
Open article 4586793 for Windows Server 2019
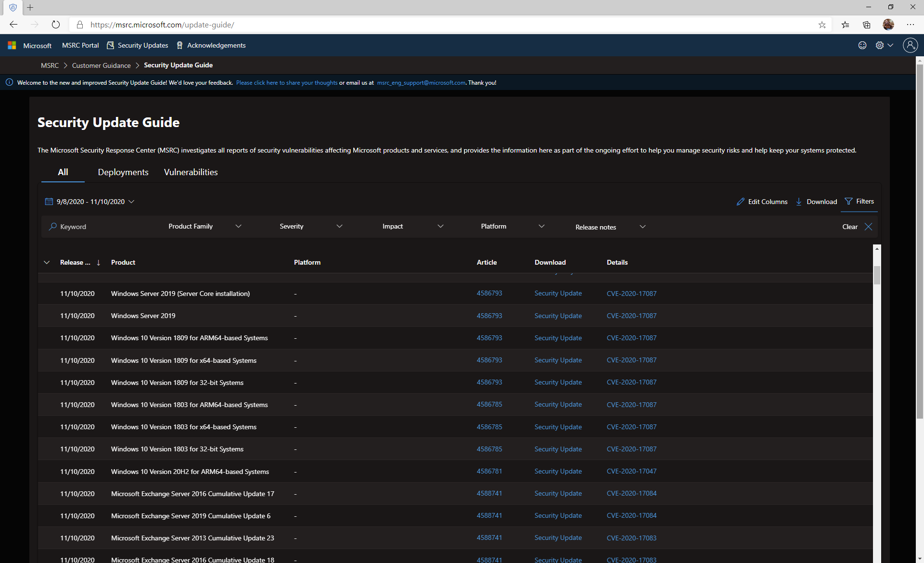(489, 316)
